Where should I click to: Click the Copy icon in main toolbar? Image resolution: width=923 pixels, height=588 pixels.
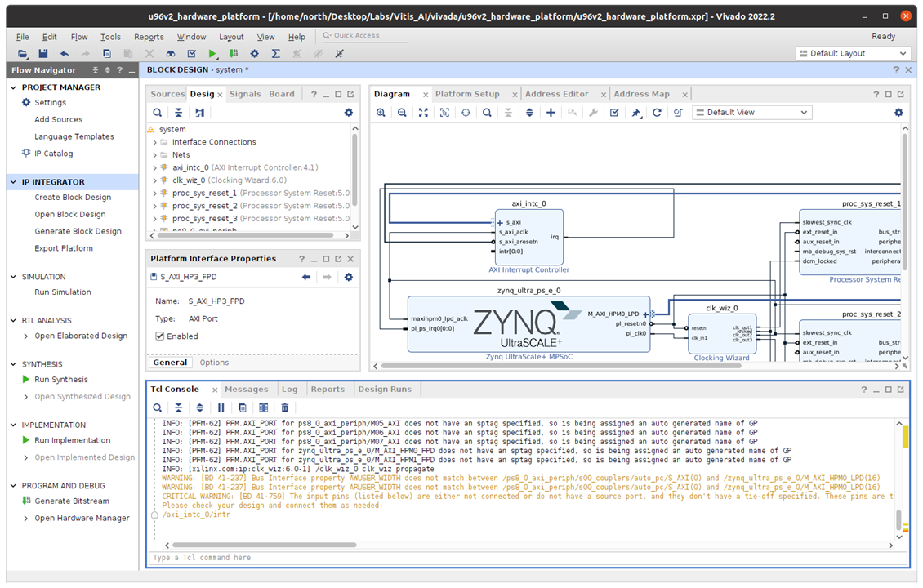[106, 54]
